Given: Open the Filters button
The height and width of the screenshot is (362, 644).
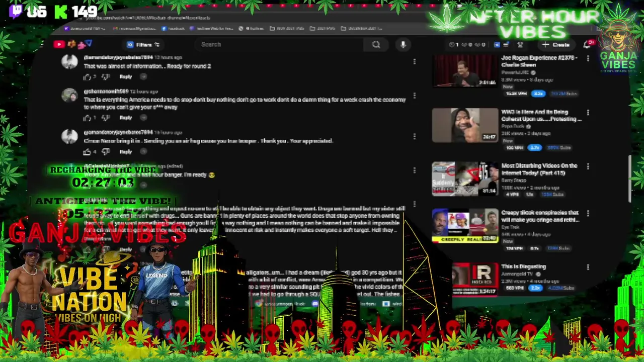Looking at the screenshot, I should (x=143, y=45).
